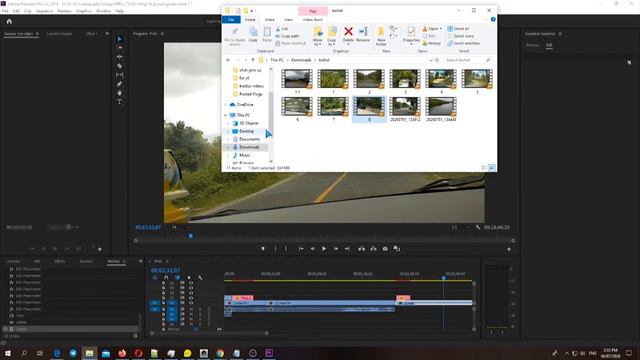Viewport: 640px width, 360px height.
Task: Click Delete in the Explorer ribbon
Action: [348, 35]
